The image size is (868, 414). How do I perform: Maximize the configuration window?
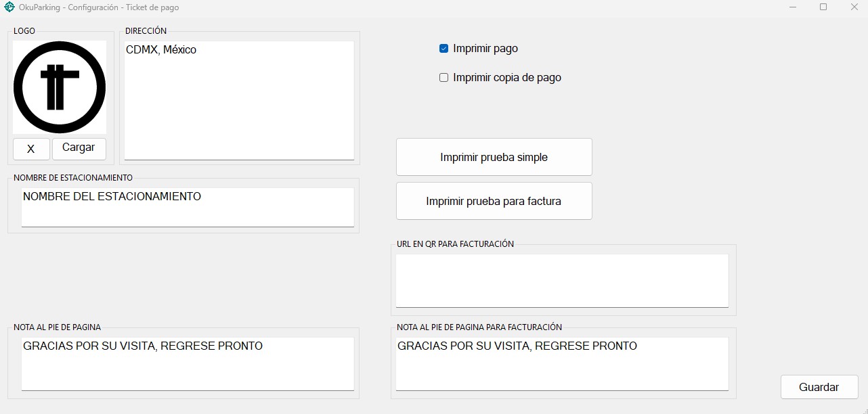(823, 7)
